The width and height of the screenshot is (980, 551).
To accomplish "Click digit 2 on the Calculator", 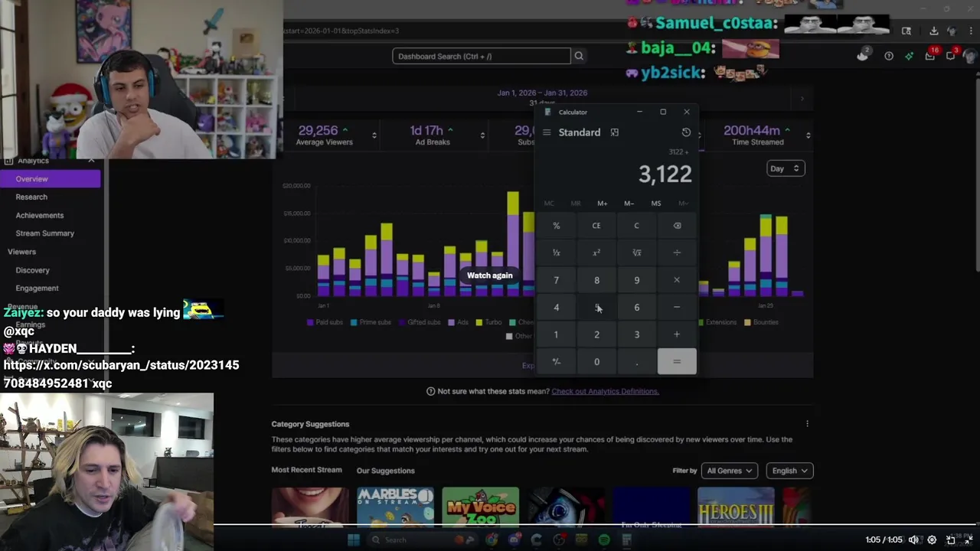I will coord(596,334).
